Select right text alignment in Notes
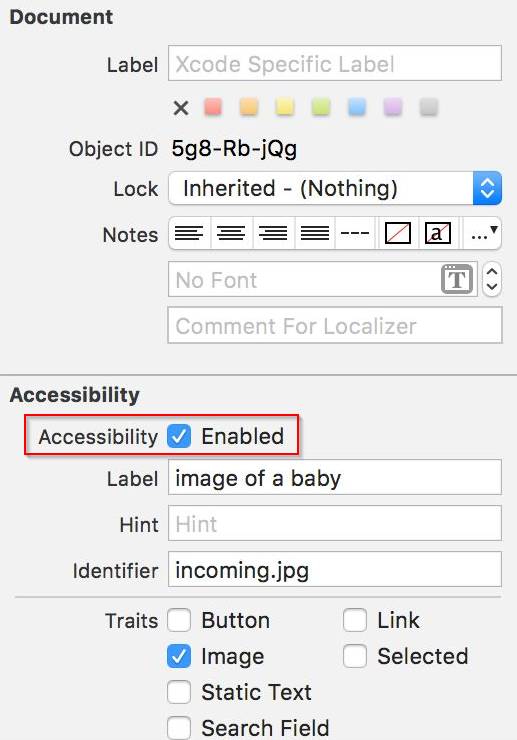Screen dimensions: 517x740 (x=273, y=233)
